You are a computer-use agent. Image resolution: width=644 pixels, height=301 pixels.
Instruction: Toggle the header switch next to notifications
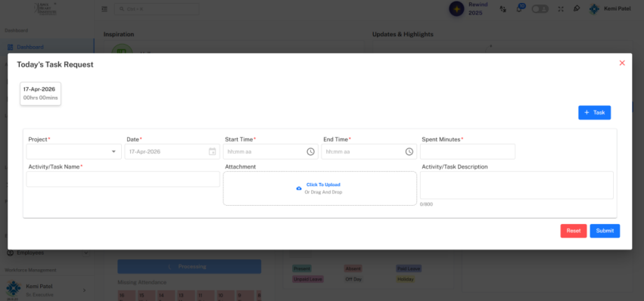[540, 9]
